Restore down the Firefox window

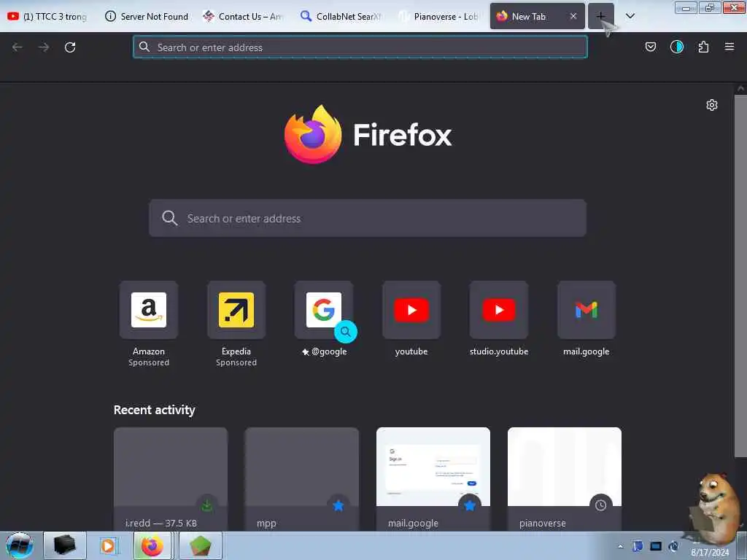pos(710,7)
